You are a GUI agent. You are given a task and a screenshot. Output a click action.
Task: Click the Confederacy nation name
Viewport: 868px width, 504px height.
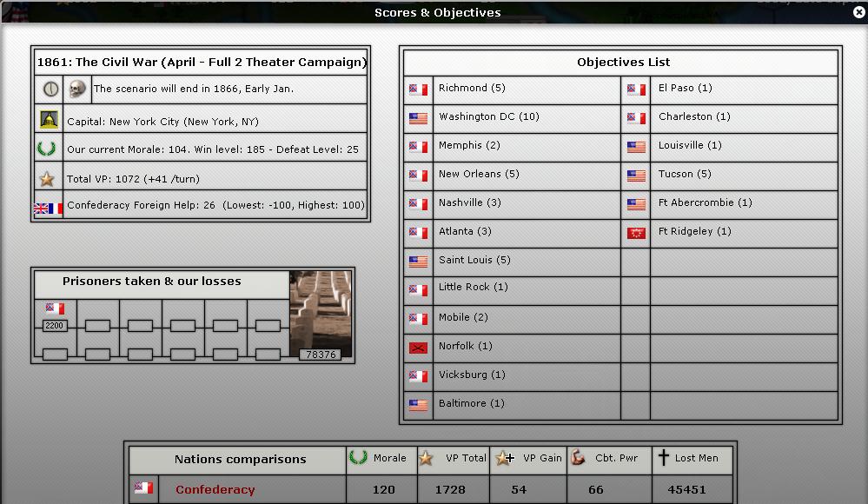coord(215,490)
